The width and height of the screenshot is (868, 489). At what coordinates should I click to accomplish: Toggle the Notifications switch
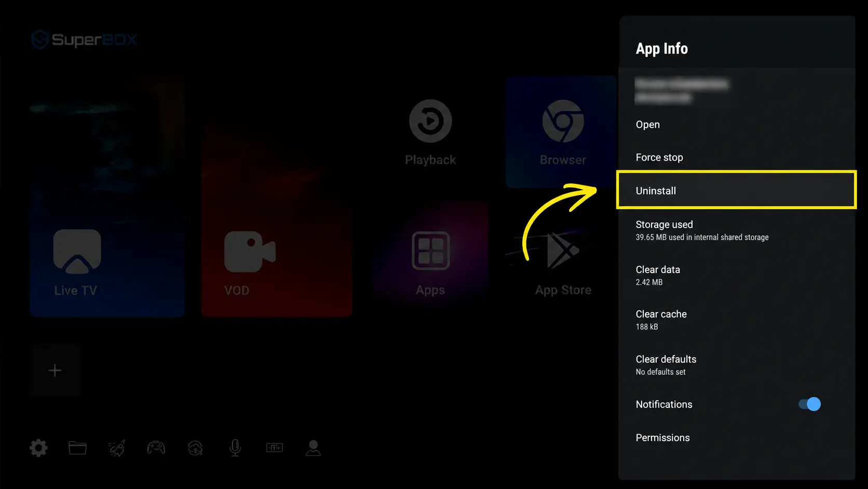coord(809,404)
